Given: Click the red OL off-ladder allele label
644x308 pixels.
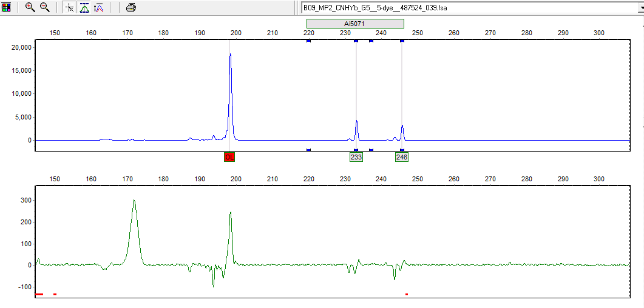Looking at the screenshot, I should [x=229, y=157].
